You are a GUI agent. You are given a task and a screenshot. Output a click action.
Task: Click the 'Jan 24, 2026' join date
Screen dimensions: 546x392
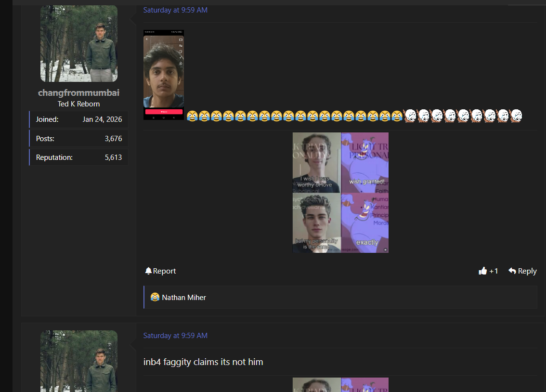click(x=102, y=119)
